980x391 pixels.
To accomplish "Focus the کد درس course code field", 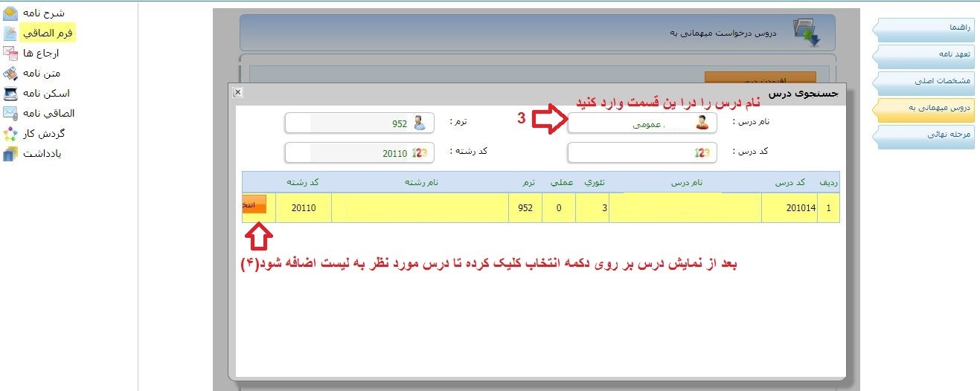I will pyautogui.click(x=641, y=152).
